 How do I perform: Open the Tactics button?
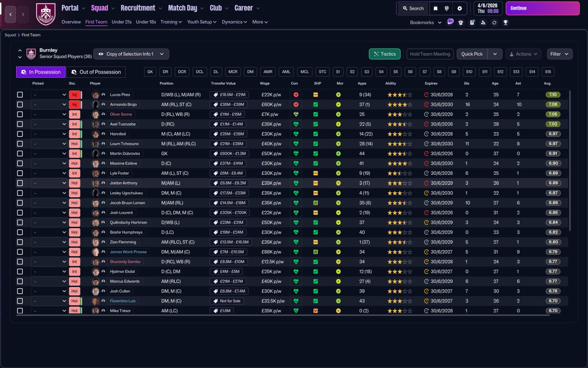coord(384,54)
